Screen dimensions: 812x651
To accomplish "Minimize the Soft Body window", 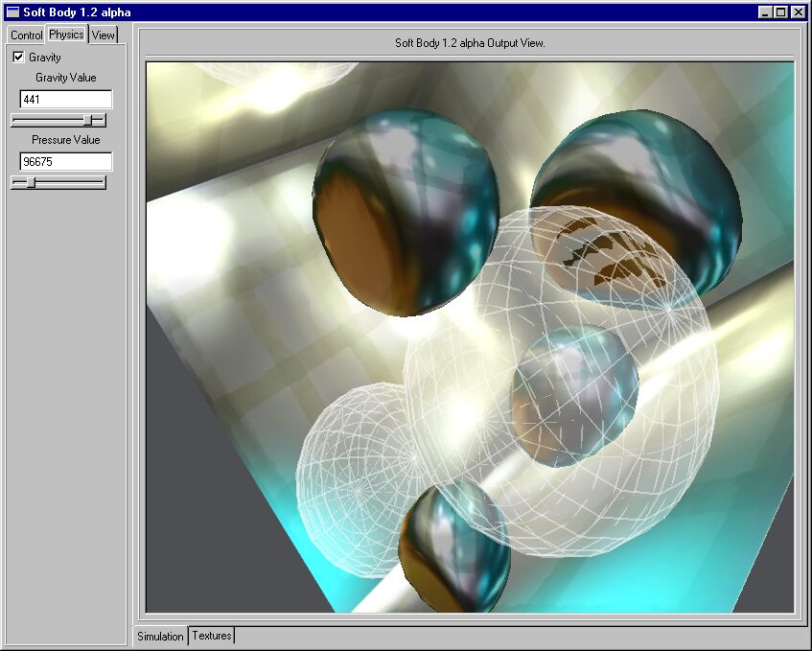I will tap(765, 12).
